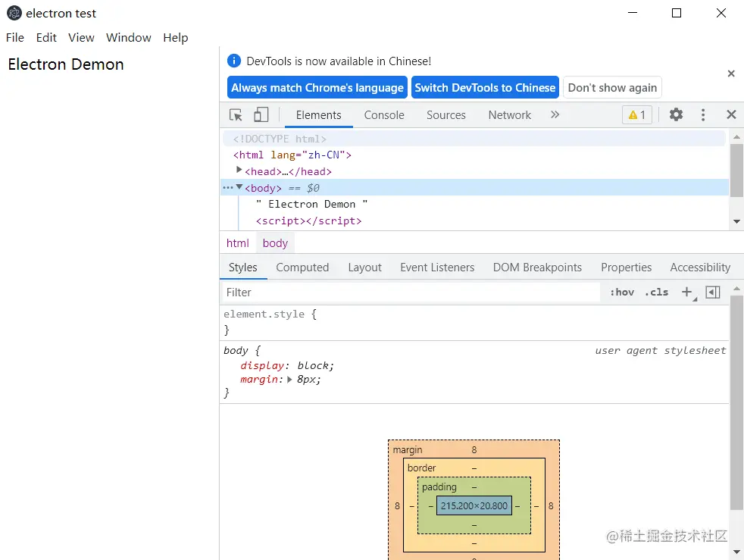744x560 pixels.
Task: Toggle the computed styles sidebar icon
Action: point(713,292)
